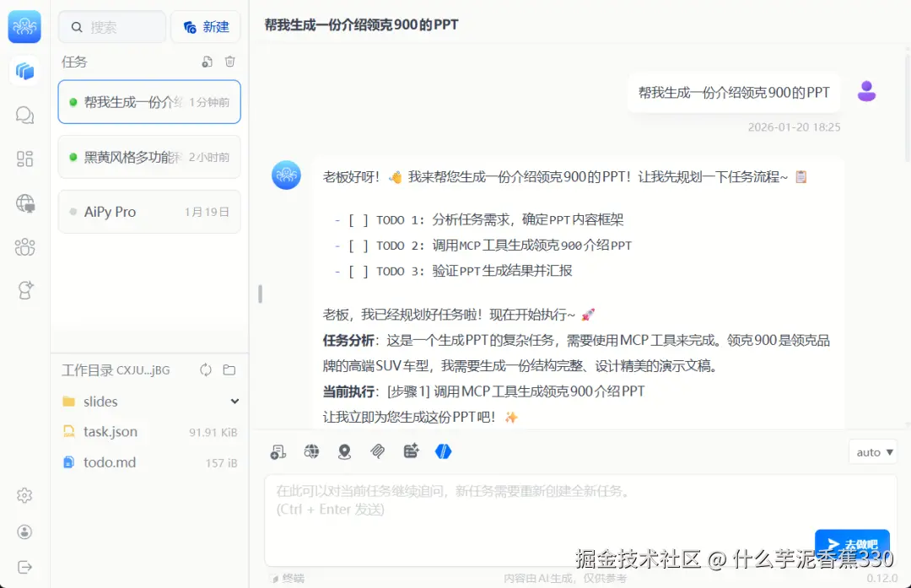911x588 pixels.
Task: Click the version number 0.12.0
Action: pyautogui.click(x=882, y=578)
